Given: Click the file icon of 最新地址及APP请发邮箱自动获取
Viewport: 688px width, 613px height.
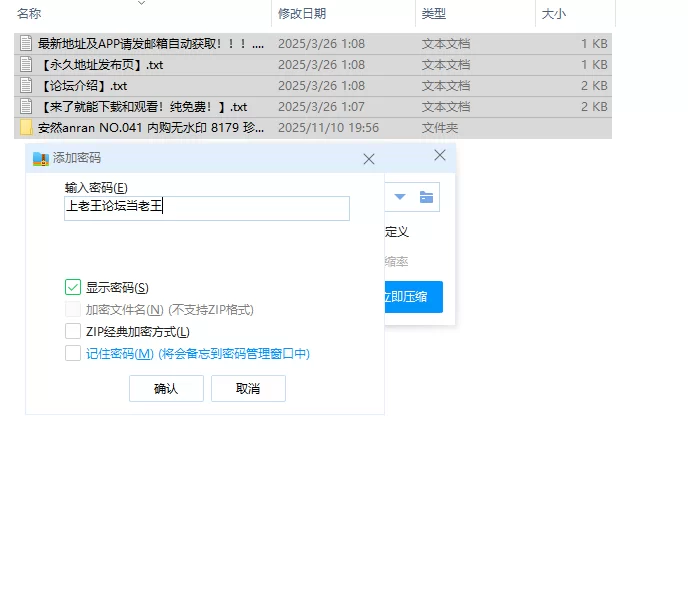Looking at the screenshot, I should tap(26, 43).
